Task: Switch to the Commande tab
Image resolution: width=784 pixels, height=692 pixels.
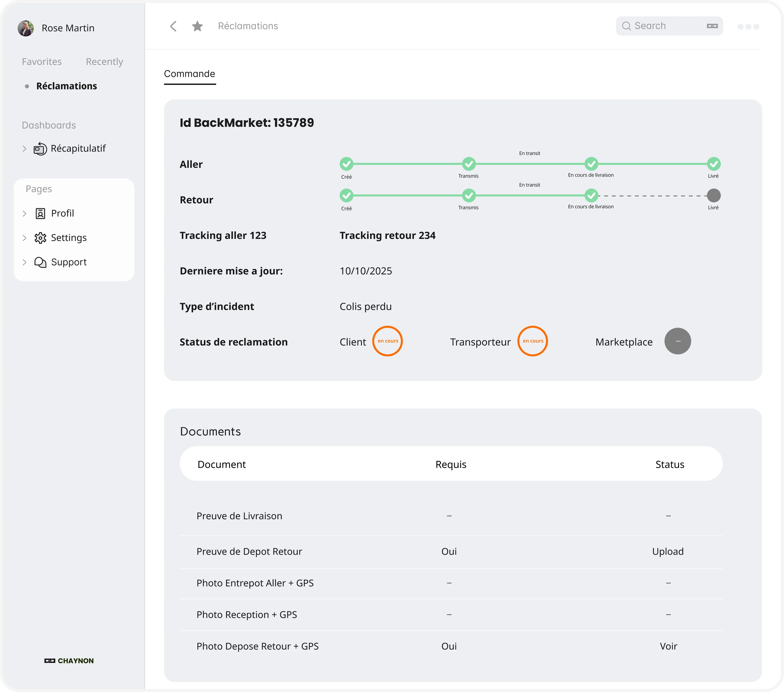Action: point(190,74)
